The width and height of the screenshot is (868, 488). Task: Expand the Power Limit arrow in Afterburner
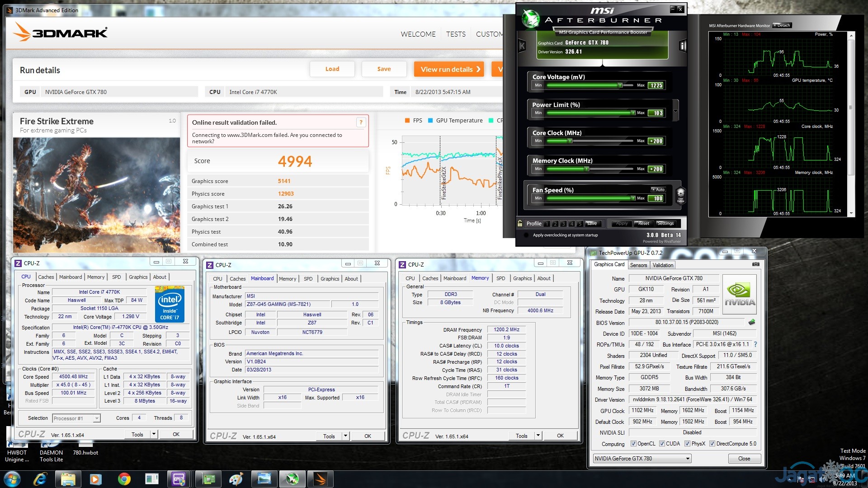675,111
